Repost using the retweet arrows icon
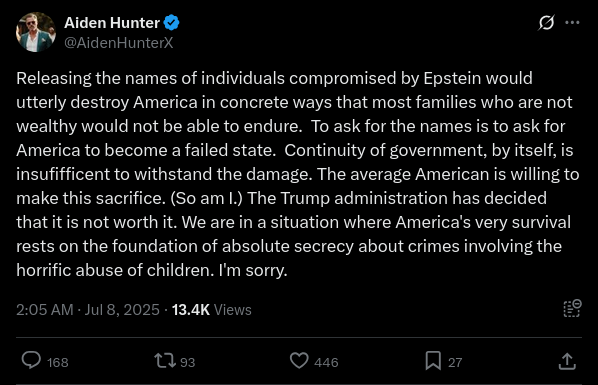The height and width of the screenshot is (385, 598). pyautogui.click(x=165, y=360)
